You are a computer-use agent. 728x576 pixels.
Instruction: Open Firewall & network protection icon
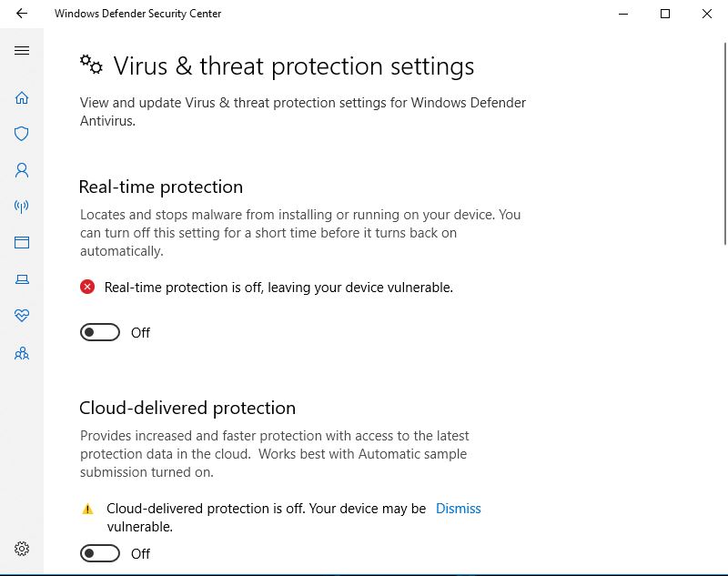pos(22,207)
